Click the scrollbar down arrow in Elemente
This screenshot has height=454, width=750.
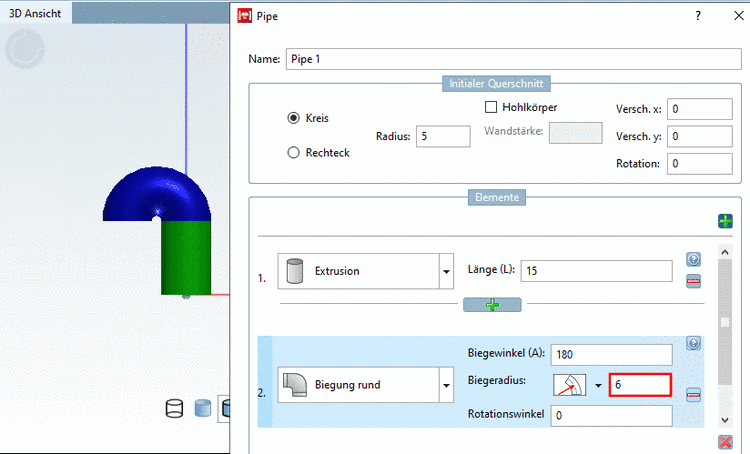[x=725, y=420]
